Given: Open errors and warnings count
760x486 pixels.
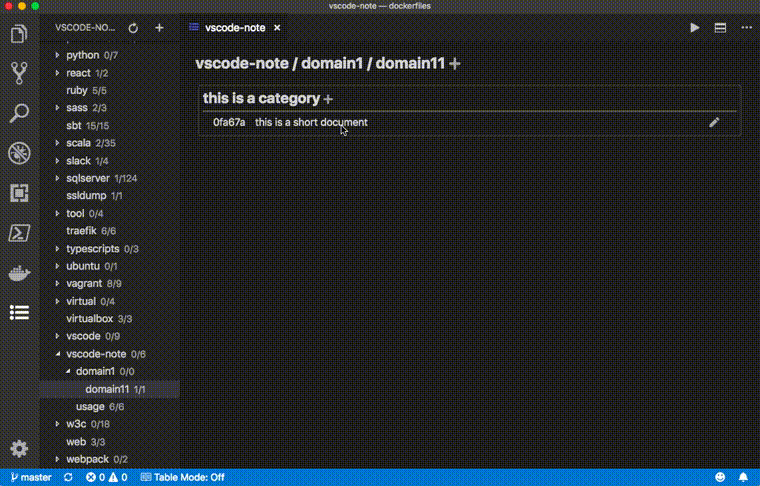Looking at the screenshot, I should [107, 477].
